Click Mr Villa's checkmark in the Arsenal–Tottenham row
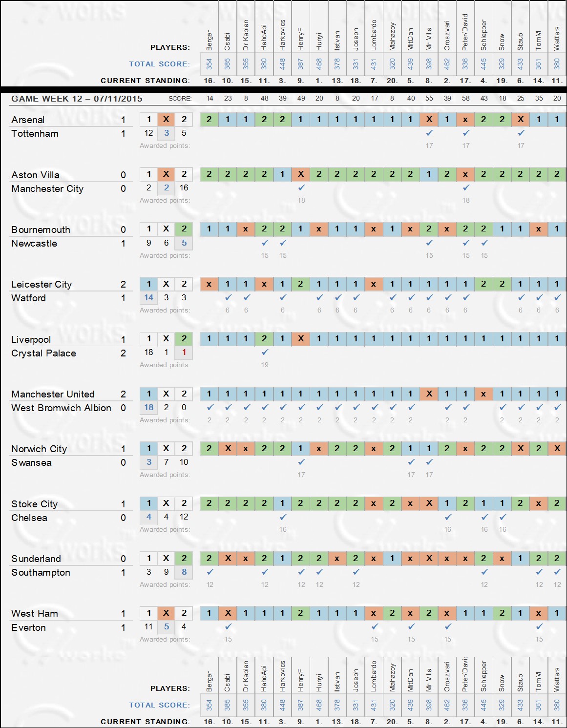This screenshot has width=567, height=728. point(429,133)
